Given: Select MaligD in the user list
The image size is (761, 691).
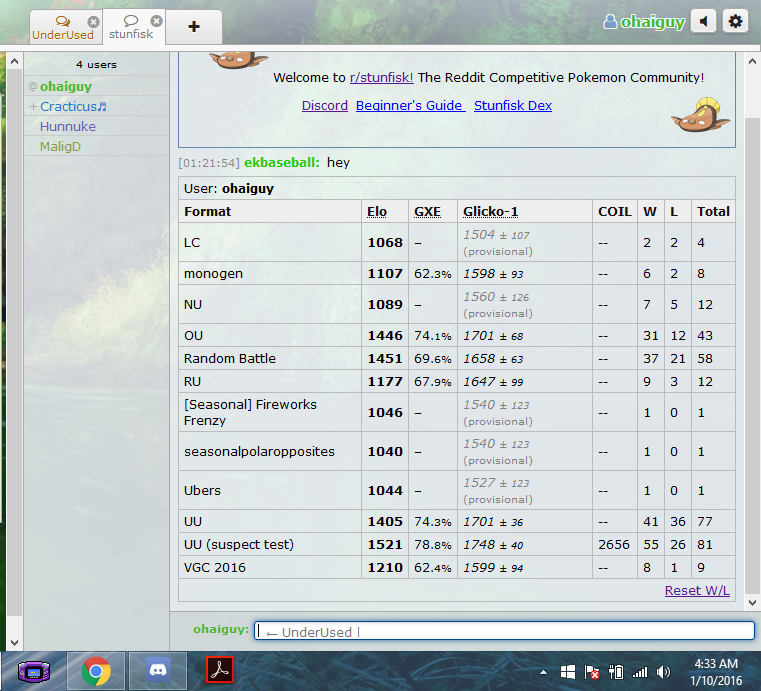Looking at the screenshot, I should [x=97, y=146].
